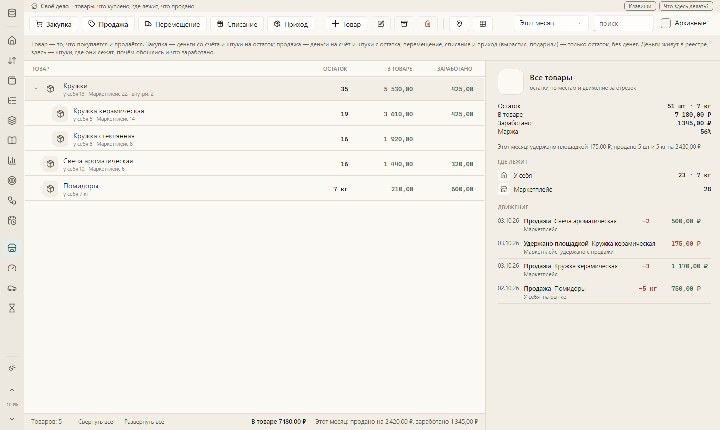Image resolution: width=720 pixels, height=430 pixels.
Task: Click the database icon atop the sidebar
Action: [12, 13]
